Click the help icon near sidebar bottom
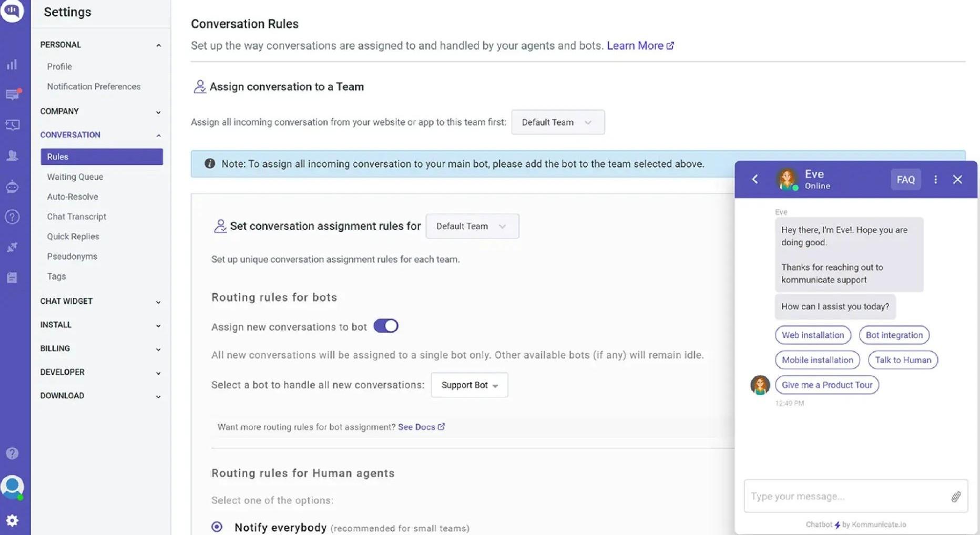Image resolution: width=980 pixels, height=535 pixels. tap(12, 454)
